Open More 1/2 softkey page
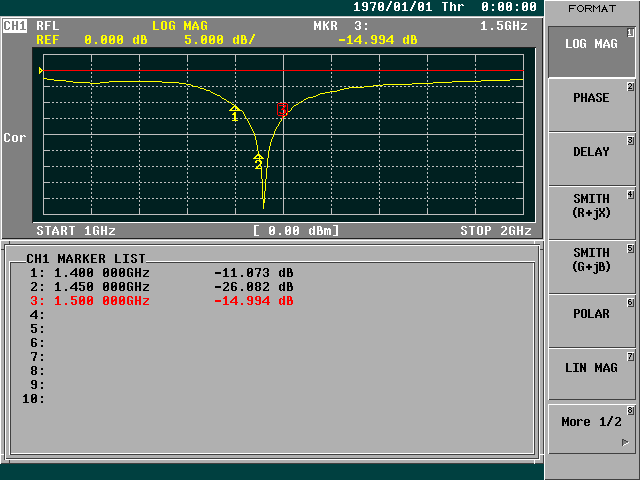The image size is (640, 480). click(x=591, y=429)
